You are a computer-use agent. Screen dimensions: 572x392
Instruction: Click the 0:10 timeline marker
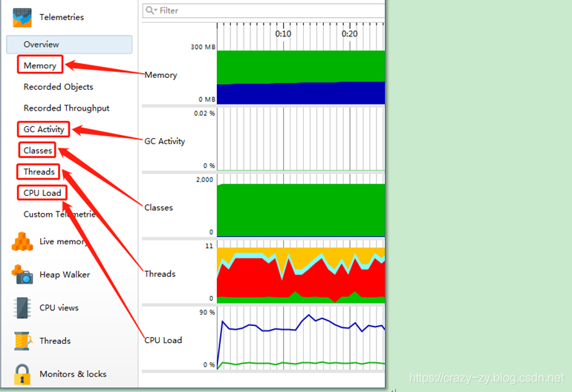(283, 34)
